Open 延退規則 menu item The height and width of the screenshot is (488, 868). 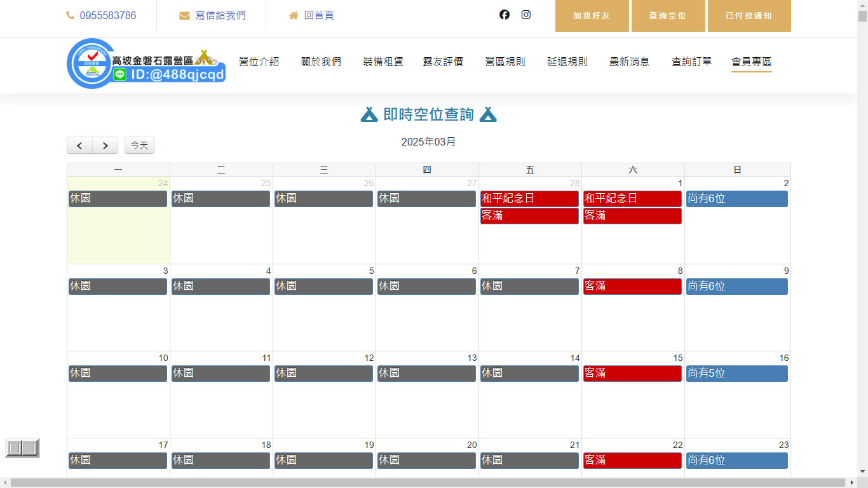click(x=567, y=62)
